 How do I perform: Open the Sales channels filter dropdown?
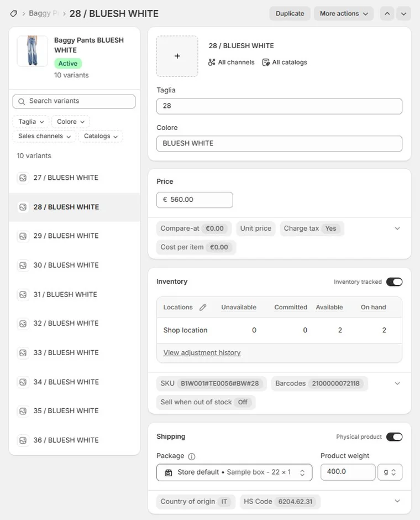(x=44, y=136)
